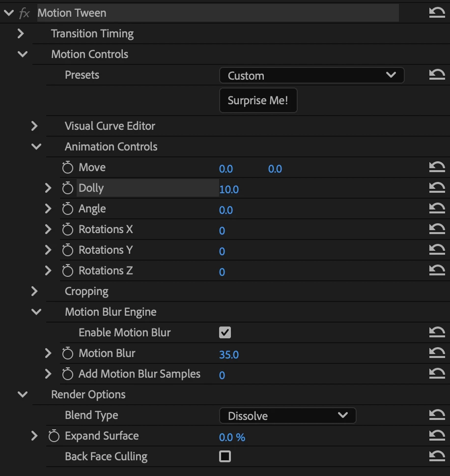The width and height of the screenshot is (450, 476).
Task: Toggle animation stopwatch for Angle
Action: (x=68, y=208)
